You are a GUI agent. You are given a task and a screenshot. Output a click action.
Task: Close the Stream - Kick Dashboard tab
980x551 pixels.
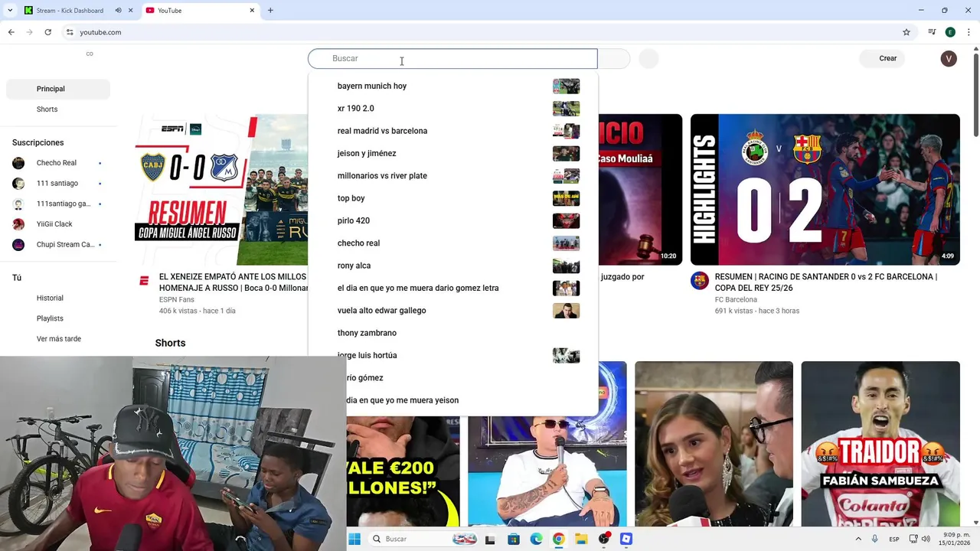pyautogui.click(x=131, y=11)
